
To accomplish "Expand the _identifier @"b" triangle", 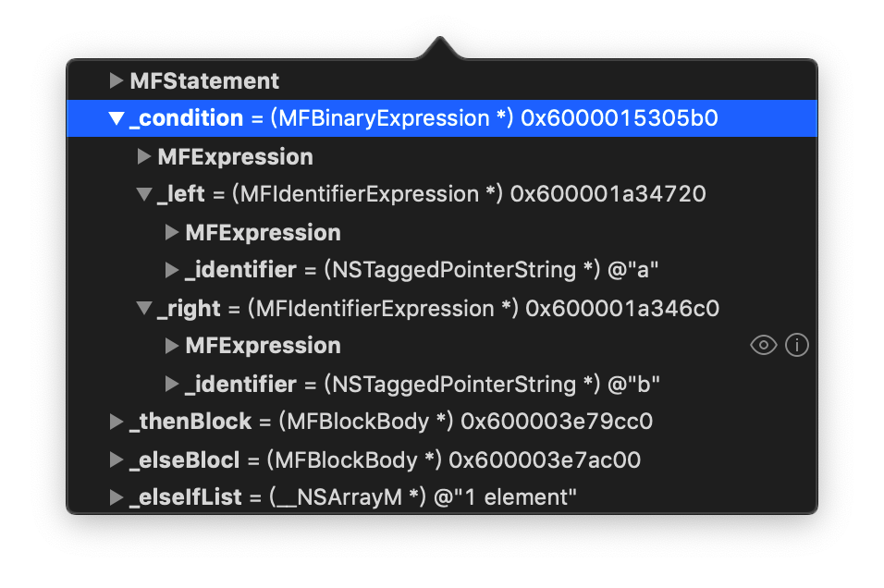I will [x=171, y=384].
